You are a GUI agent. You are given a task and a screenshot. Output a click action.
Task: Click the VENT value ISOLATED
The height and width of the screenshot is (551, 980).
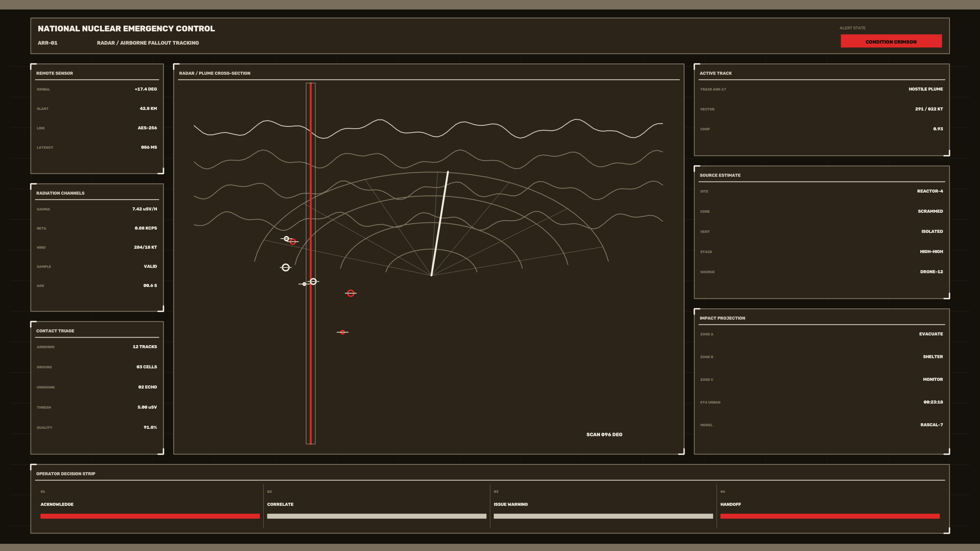(932, 232)
